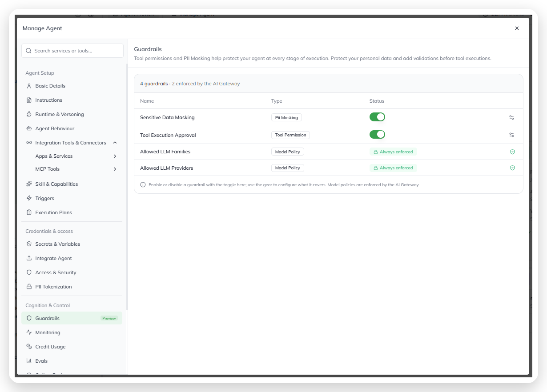Click the '4 guardrails' summary text
Image resolution: width=547 pixels, height=392 pixels.
154,84
